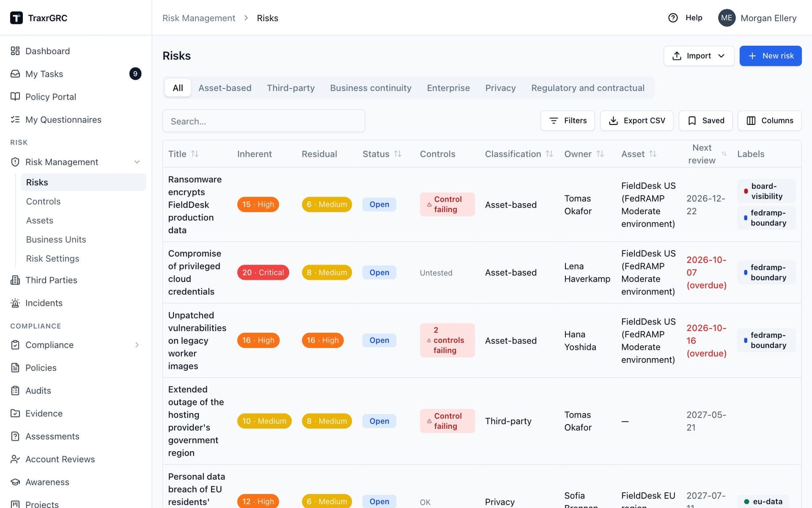Sort the table by Asset
This screenshot has height=508, width=812.
[653, 153]
